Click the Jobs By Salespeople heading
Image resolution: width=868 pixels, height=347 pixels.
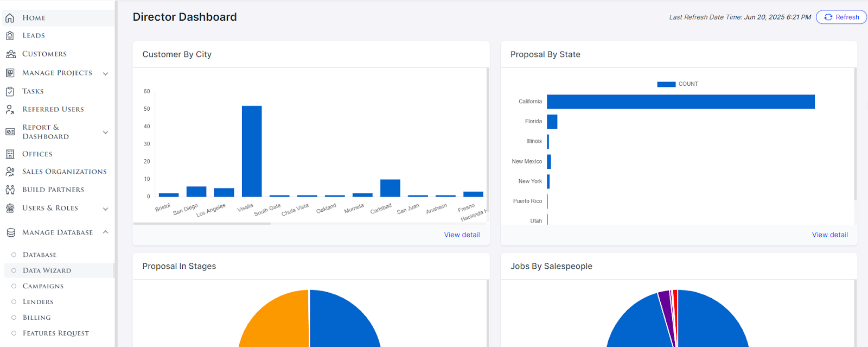point(551,266)
